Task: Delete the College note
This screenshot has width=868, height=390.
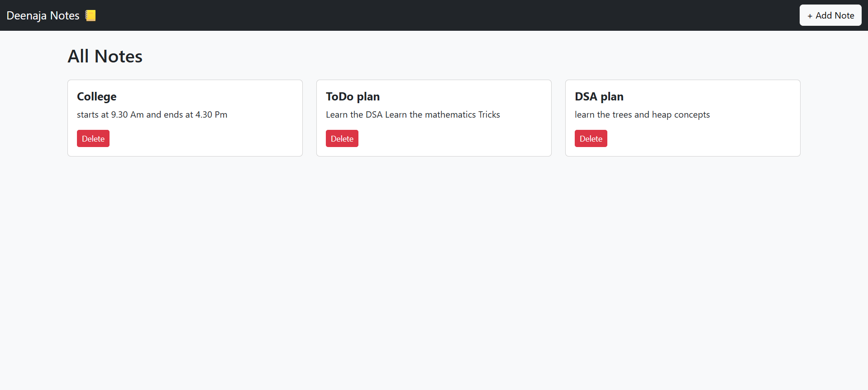Action: tap(93, 138)
